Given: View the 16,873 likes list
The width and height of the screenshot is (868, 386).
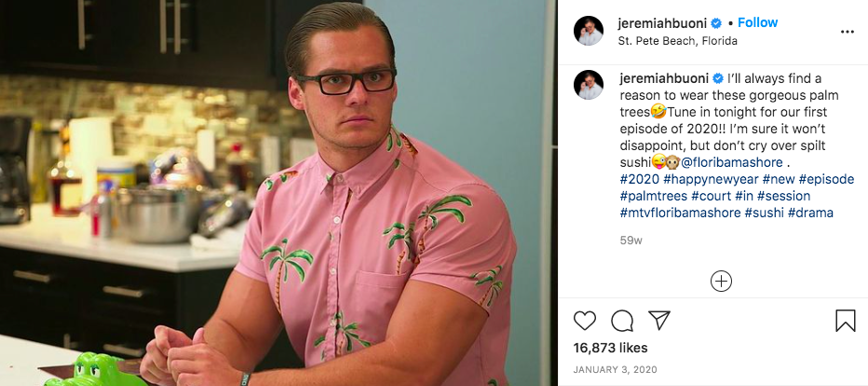Looking at the screenshot, I should pos(610,348).
